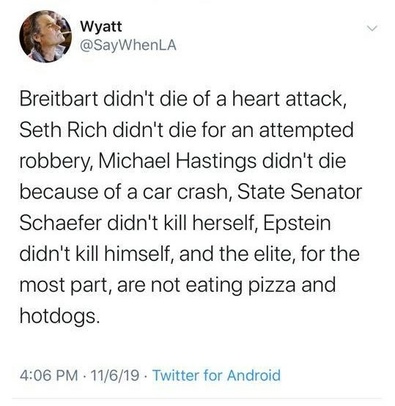Click the 11/6/19 date
Screen dimensions: 395x406
click(x=115, y=375)
